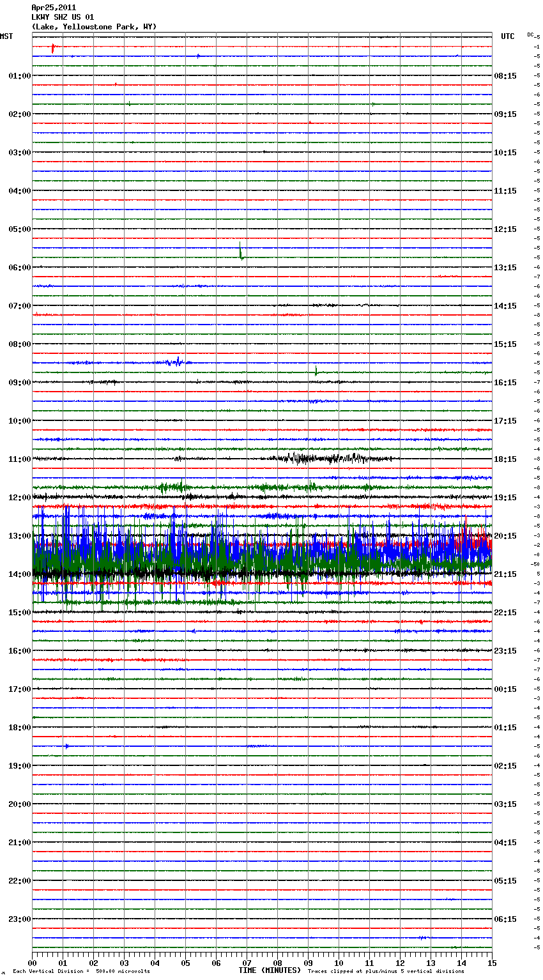Select the MST time label '18:00'
Screen dimensions: 543x980
point(20,728)
